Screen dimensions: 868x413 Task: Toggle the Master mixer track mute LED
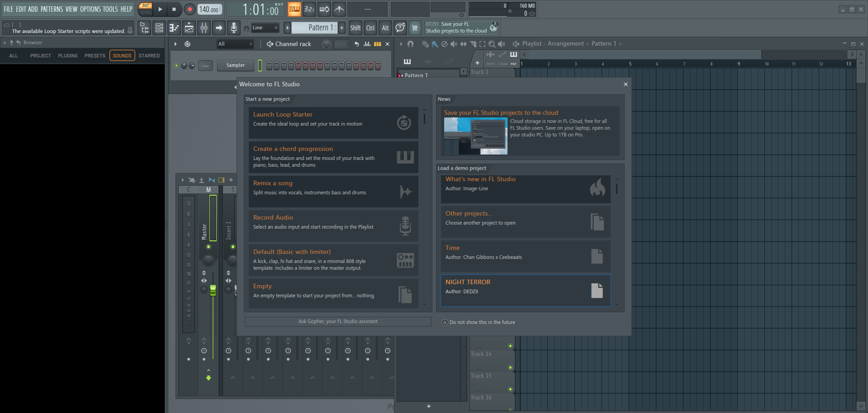pos(209,247)
